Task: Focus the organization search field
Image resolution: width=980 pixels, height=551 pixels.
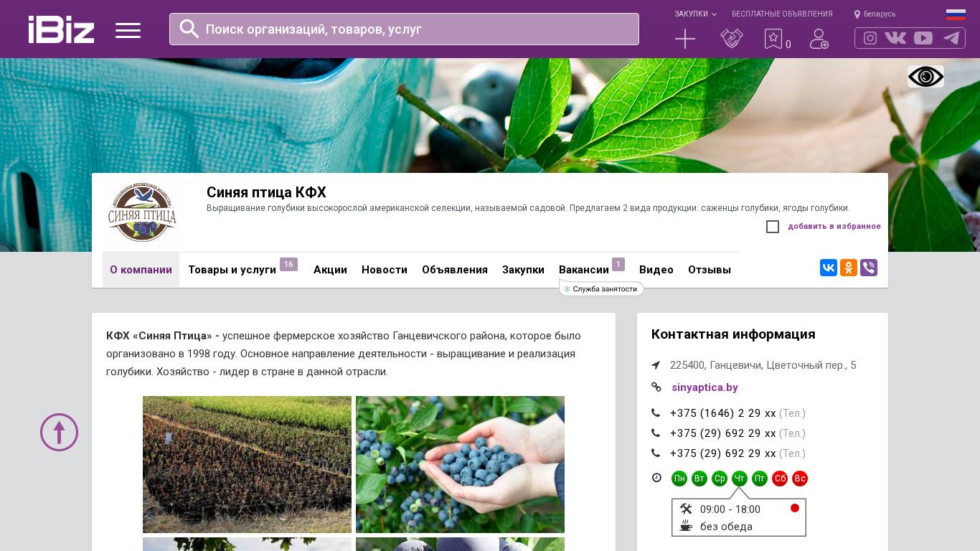Action: (404, 29)
